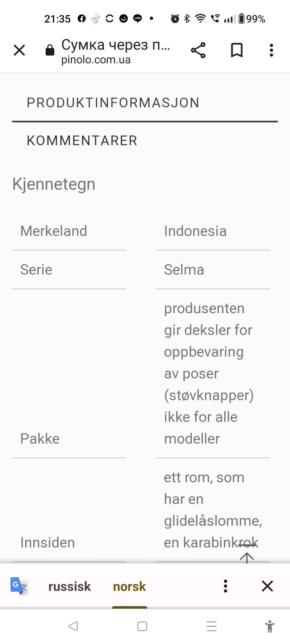Screen dimensions: 290x644
Task: Open translate bar options menu
Action: pyautogui.click(x=225, y=586)
